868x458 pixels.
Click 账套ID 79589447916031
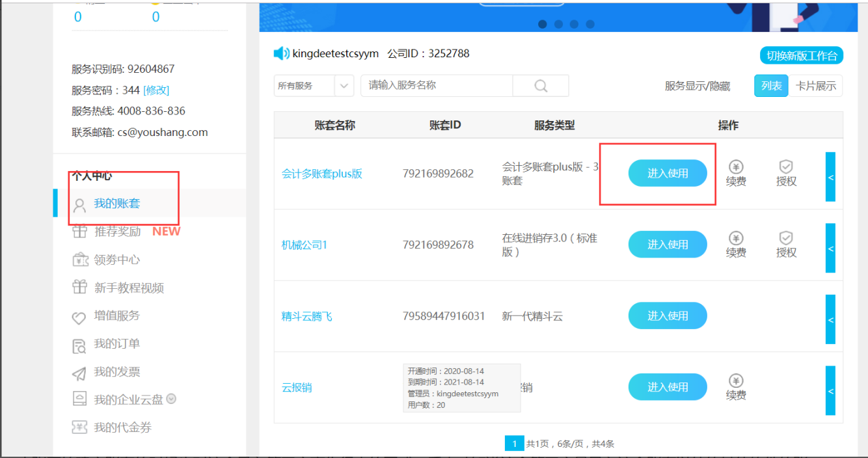click(444, 316)
